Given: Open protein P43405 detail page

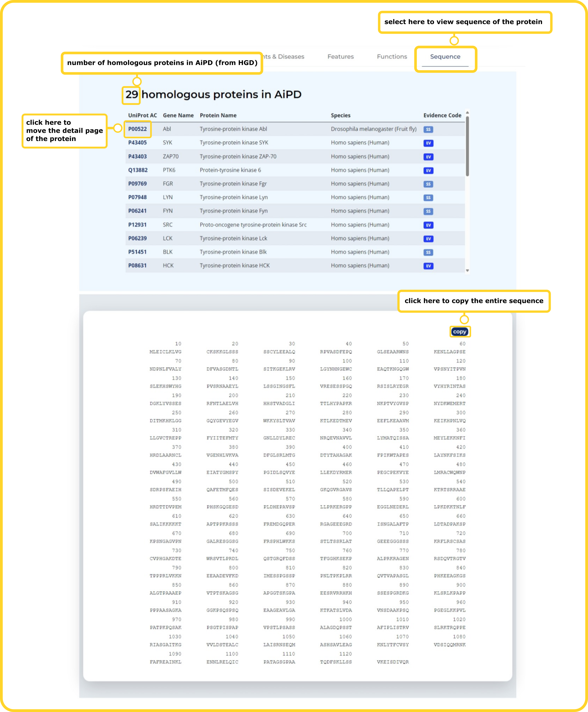Looking at the screenshot, I should tap(138, 143).
